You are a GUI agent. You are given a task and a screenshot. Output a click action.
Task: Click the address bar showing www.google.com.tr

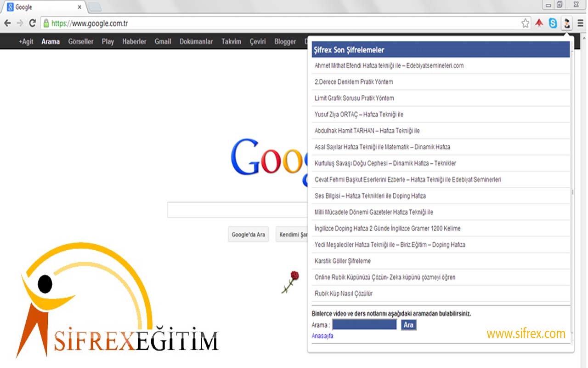(285, 23)
